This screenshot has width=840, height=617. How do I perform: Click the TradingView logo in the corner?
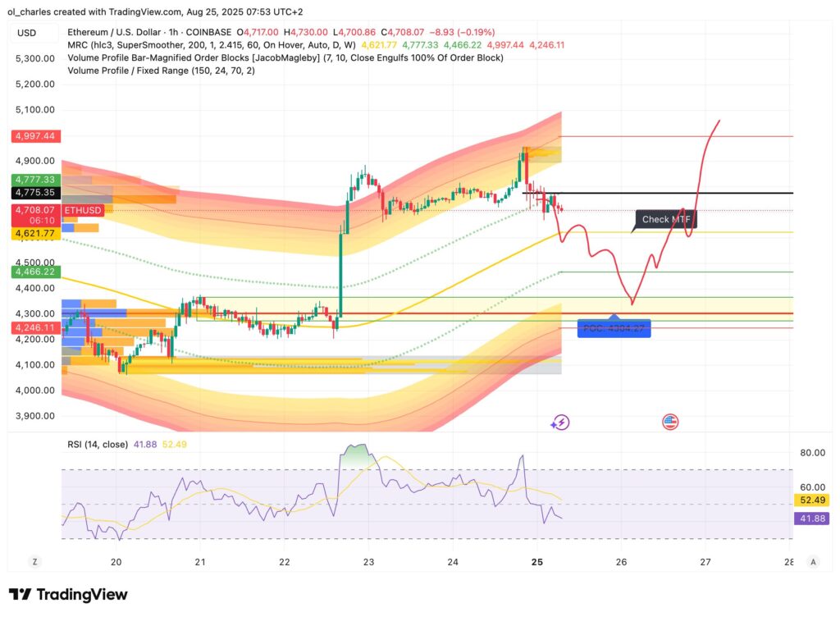66,593
